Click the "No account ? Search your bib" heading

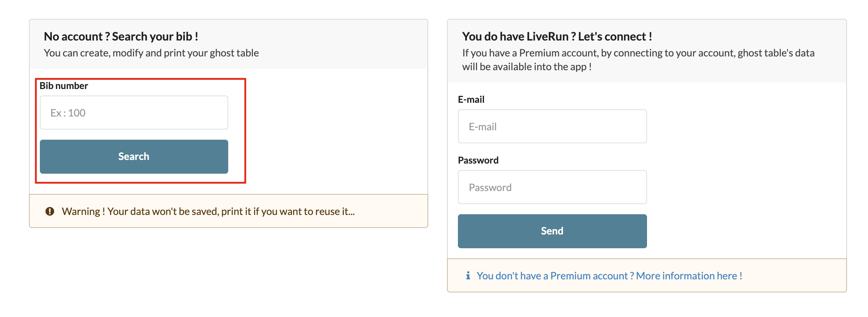(x=121, y=37)
